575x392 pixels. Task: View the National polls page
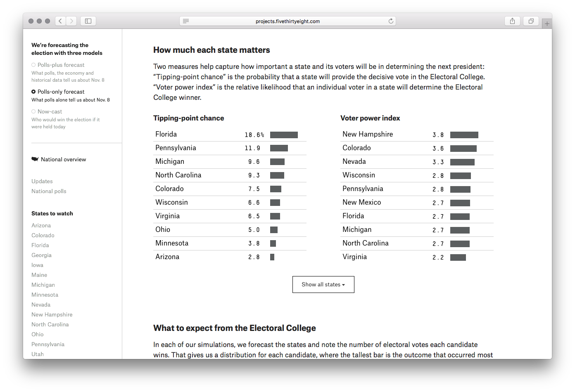(x=49, y=191)
